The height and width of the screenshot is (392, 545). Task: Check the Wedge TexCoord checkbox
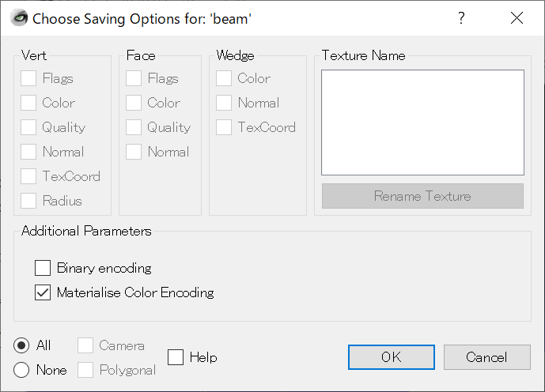224,127
